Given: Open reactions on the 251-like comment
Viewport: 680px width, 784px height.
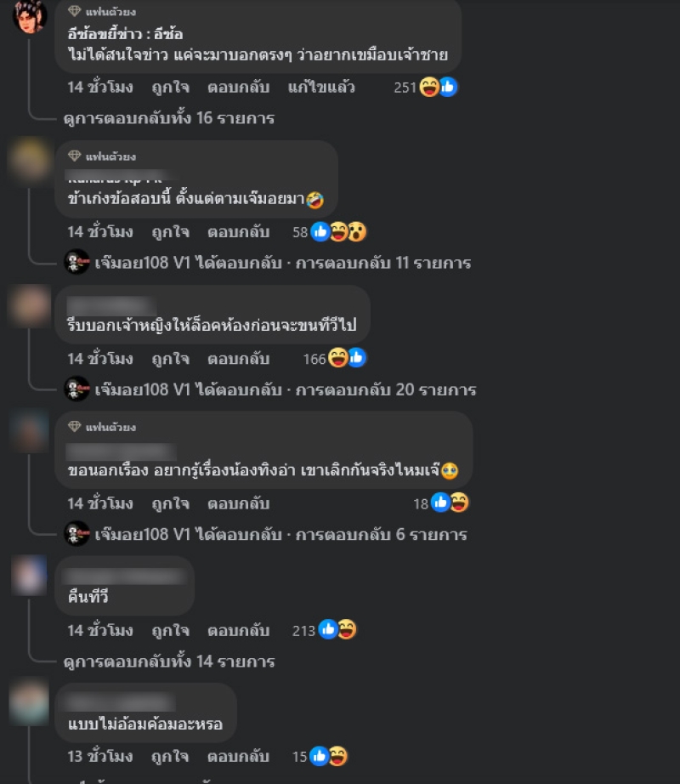Looking at the screenshot, I should pyautogui.click(x=439, y=87).
